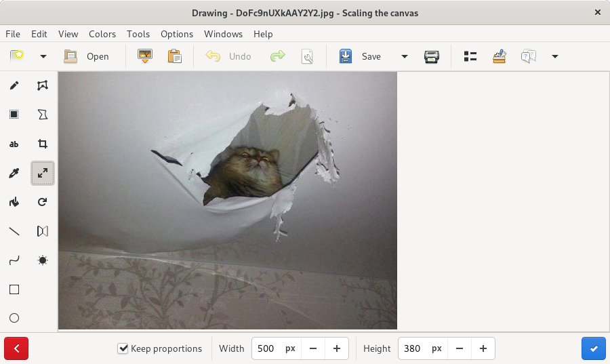610x364 pixels.
Task: Select the Pencil tool
Action: tap(14, 85)
